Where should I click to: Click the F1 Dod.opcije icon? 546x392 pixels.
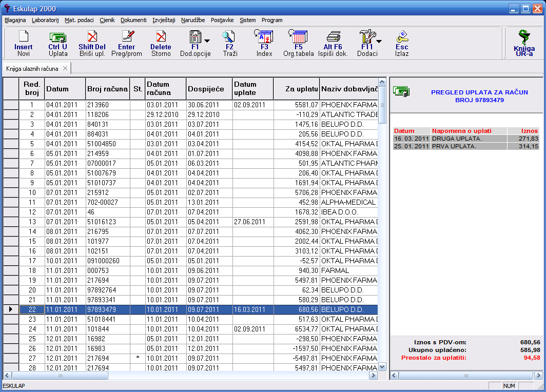(x=195, y=37)
